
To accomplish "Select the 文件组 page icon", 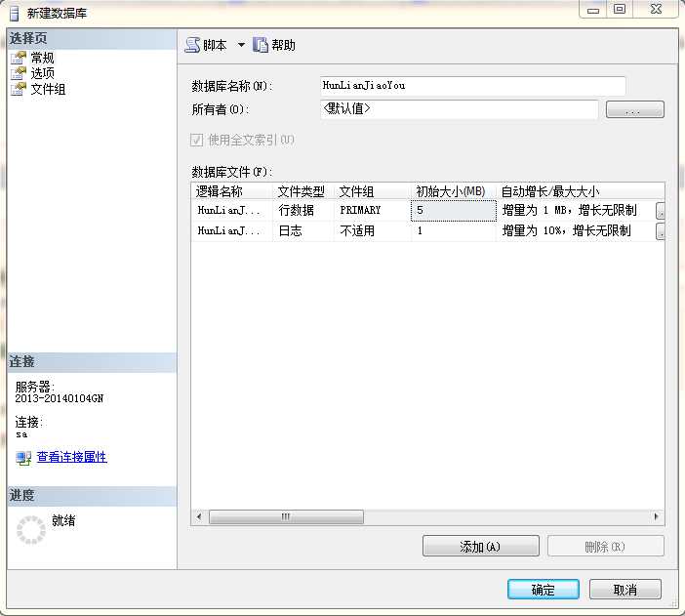I will 19,89.
